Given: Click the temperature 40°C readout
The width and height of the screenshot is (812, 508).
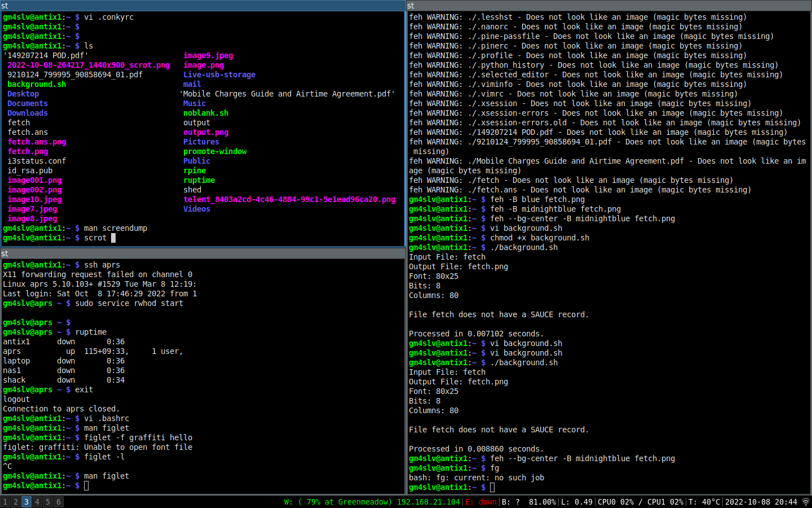Looking at the screenshot, I should tap(704, 502).
